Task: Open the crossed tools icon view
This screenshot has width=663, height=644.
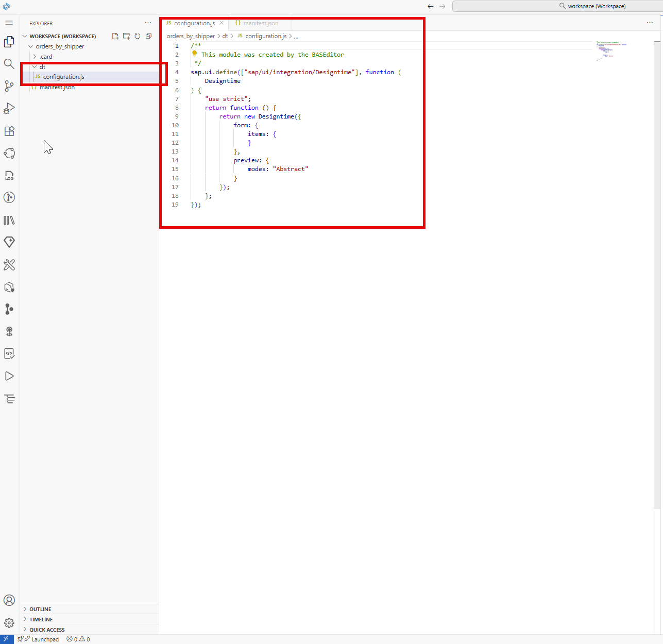Action: pos(9,265)
